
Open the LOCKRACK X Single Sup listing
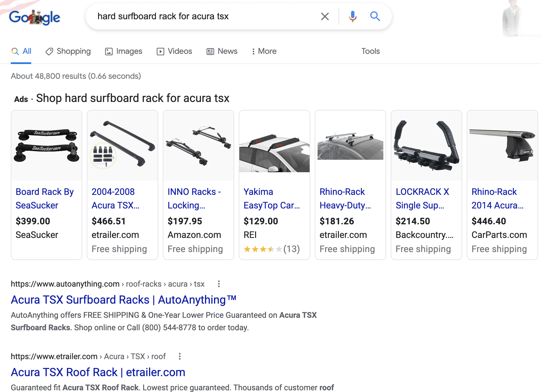pyautogui.click(x=422, y=198)
